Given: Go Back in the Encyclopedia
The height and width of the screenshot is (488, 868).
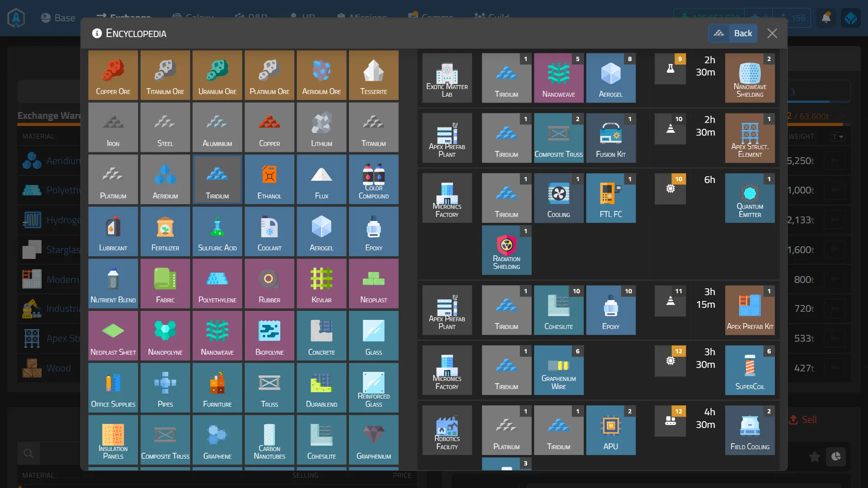Looking at the screenshot, I should [x=733, y=33].
